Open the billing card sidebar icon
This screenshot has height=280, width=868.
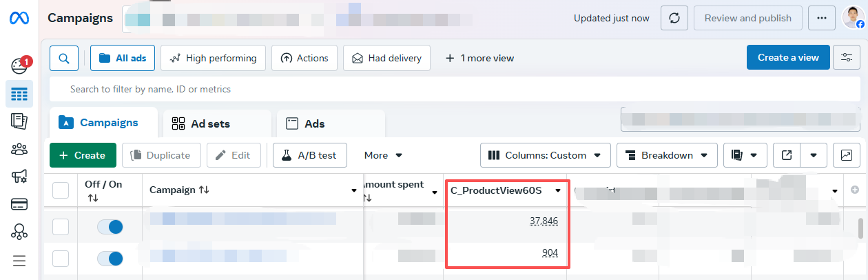point(19,204)
